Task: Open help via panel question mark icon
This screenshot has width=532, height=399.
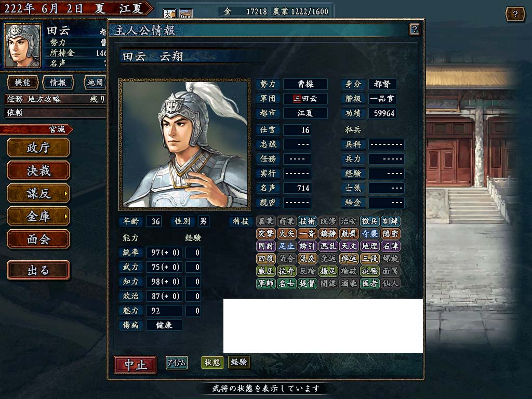Action: point(414,30)
